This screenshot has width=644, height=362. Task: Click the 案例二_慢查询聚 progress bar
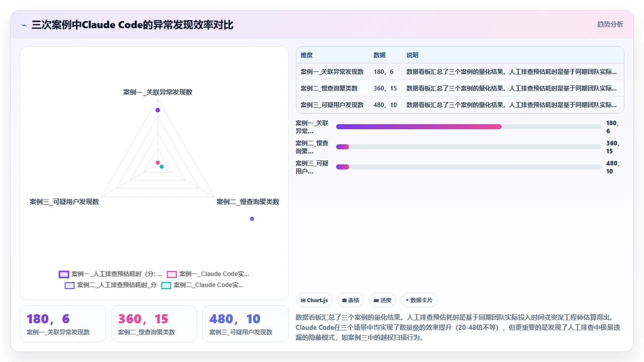pos(469,147)
